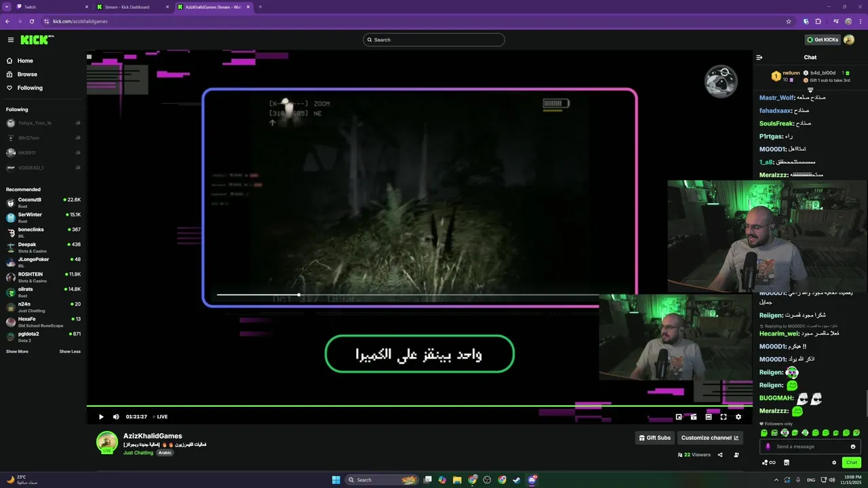868x488 pixels.
Task: Open system volume control in tray
Action: coord(832,480)
